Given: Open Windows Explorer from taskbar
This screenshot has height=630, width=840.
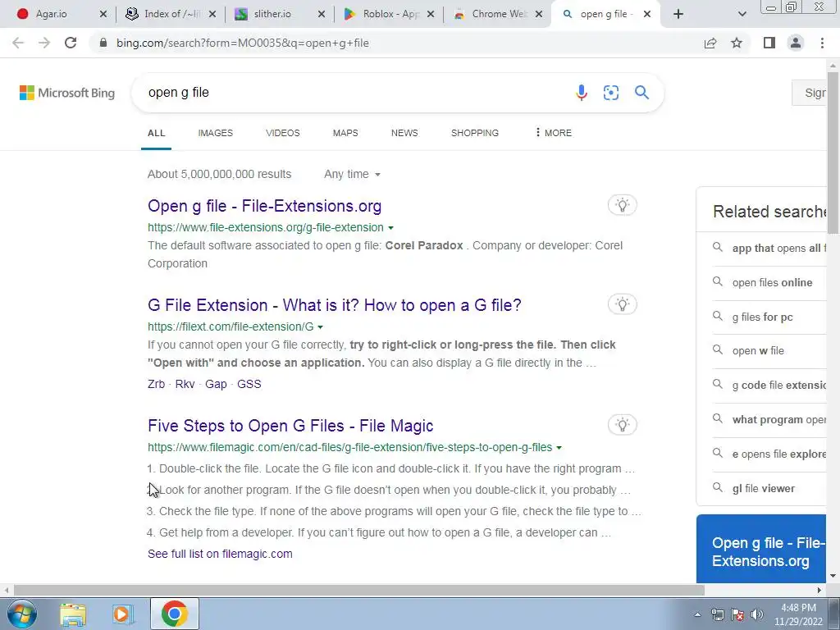Looking at the screenshot, I should click(x=73, y=614).
